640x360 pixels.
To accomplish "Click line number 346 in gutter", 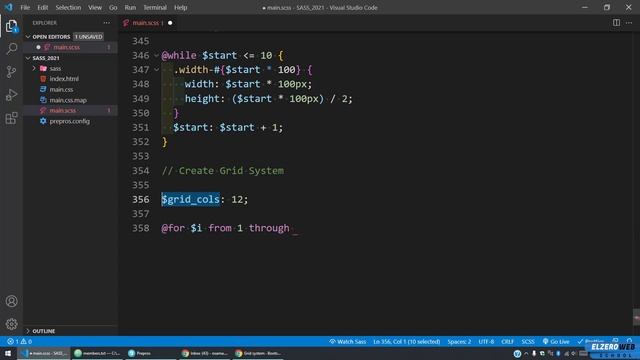I will 141,56.
